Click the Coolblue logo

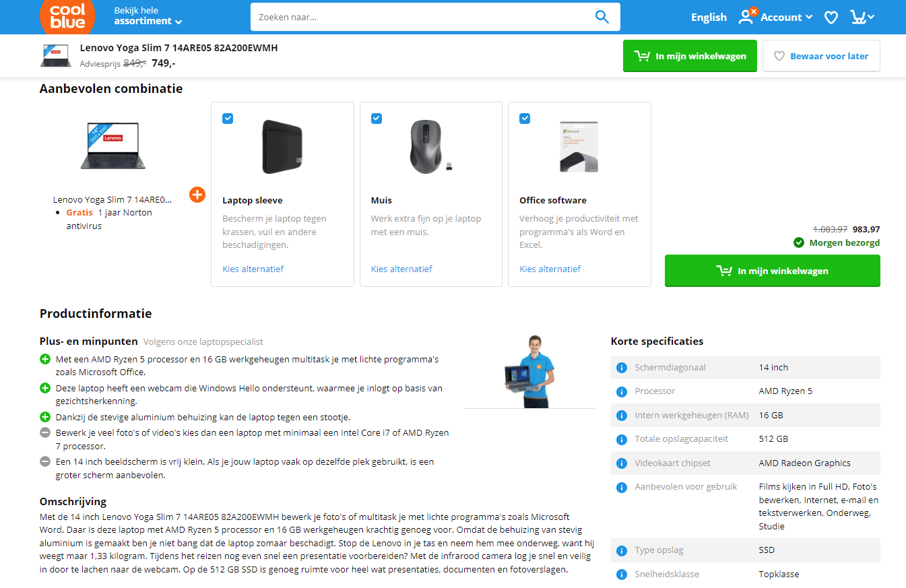click(67, 15)
